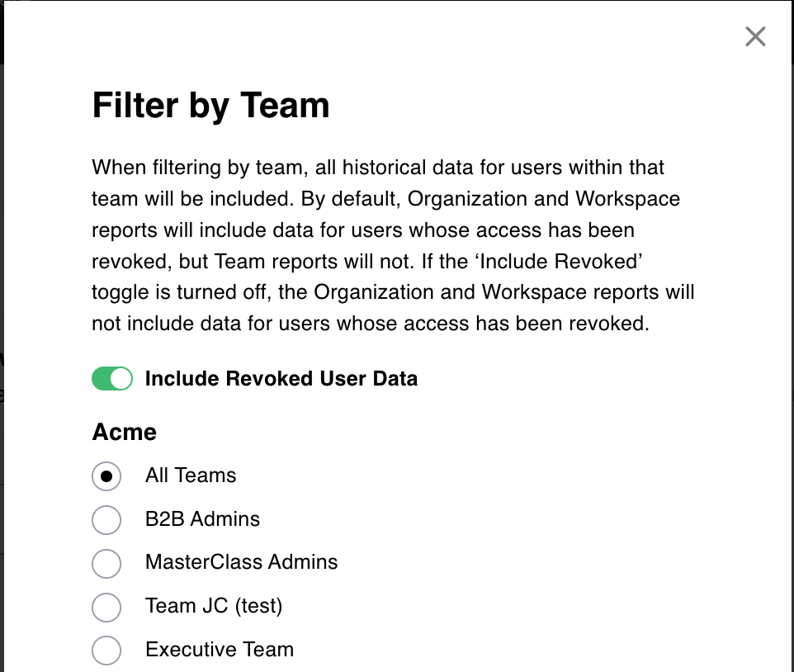
Task: Choose the Executive Team radio button
Action: coord(106,651)
